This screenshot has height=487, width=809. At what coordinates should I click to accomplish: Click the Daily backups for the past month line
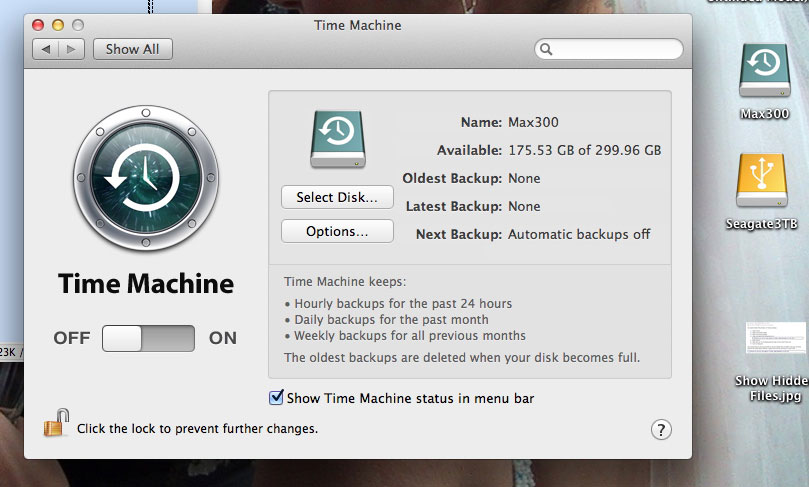click(386, 320)
